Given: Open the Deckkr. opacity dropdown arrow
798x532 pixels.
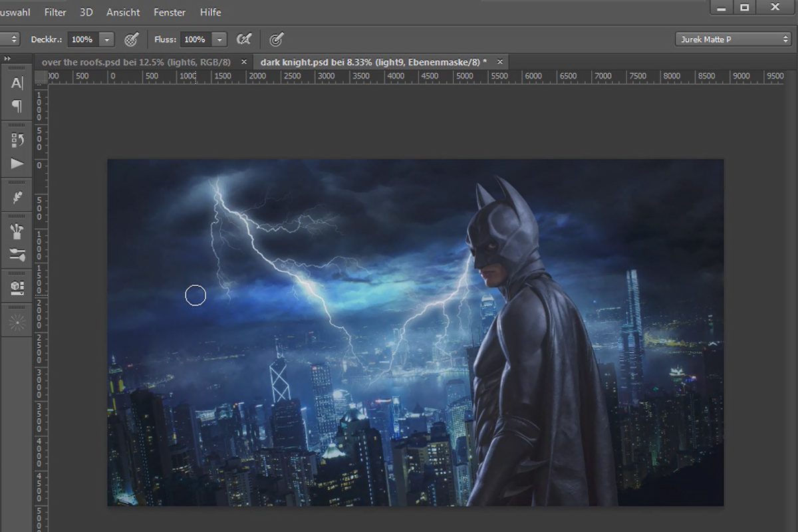Looking at the screenshot, I should (106, 40).
